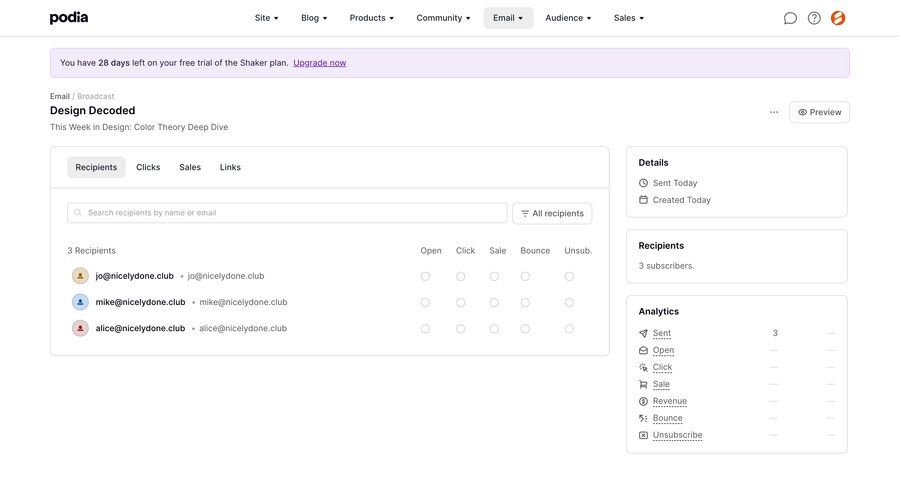This screenshot has width=900, height=484.
Task: Click the Revenue analytics label
Action: coord(670,401)
